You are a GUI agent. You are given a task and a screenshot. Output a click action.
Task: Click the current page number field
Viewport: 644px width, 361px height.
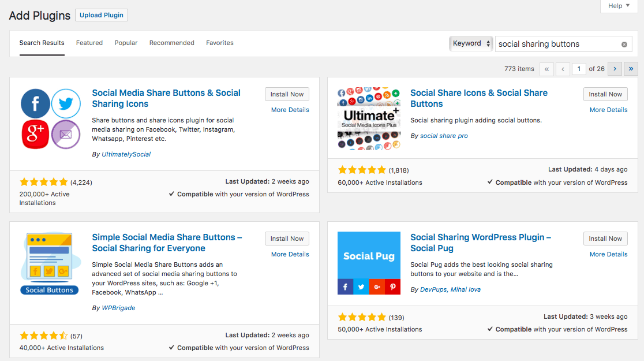tap(579, 69)
